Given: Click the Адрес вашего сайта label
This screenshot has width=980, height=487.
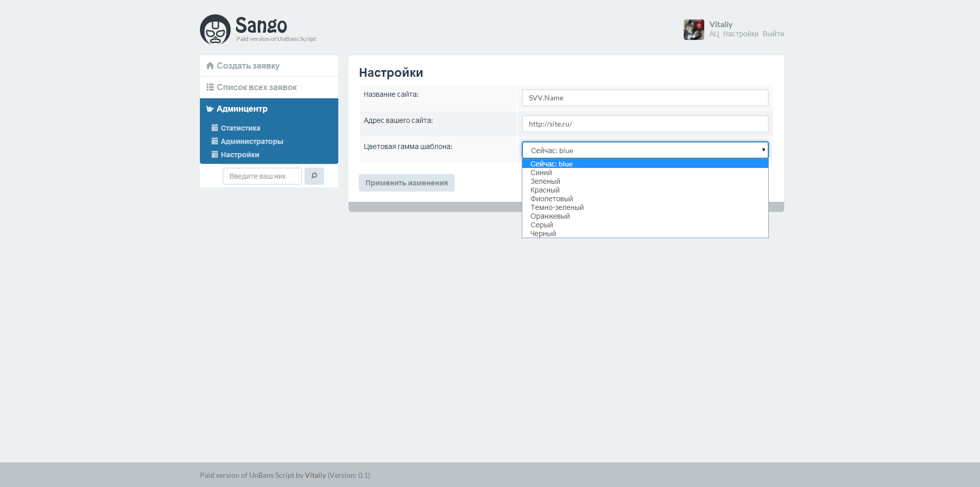Looking at the screenshot, I should pos(398,120).
